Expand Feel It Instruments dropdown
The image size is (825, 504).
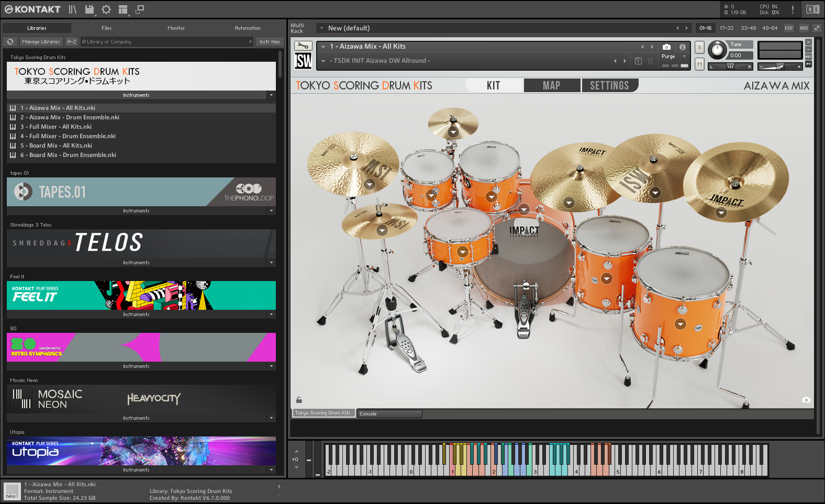[271, 315]
